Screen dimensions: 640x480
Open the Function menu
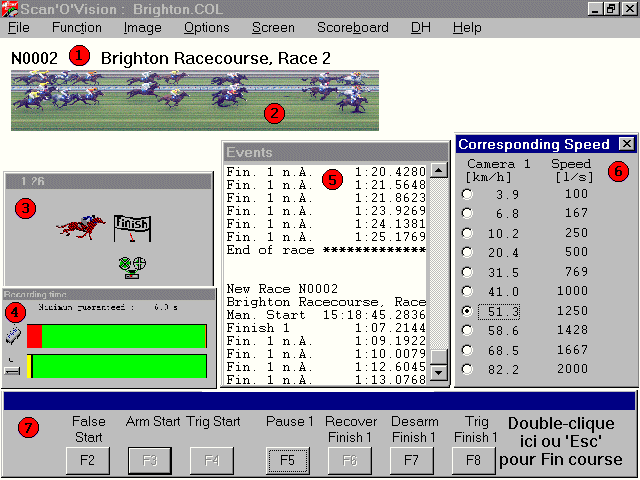tap(77, 28)
